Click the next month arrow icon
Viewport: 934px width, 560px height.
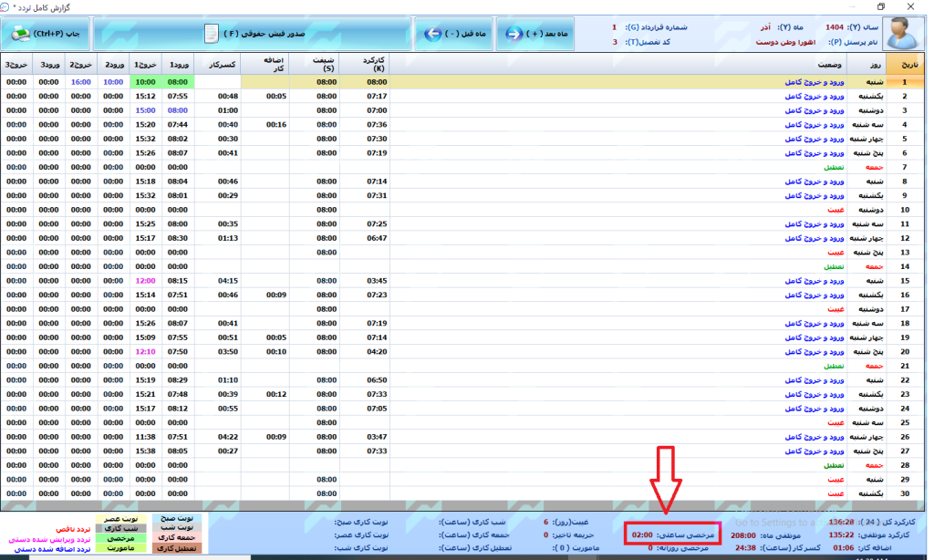point(514,34)
